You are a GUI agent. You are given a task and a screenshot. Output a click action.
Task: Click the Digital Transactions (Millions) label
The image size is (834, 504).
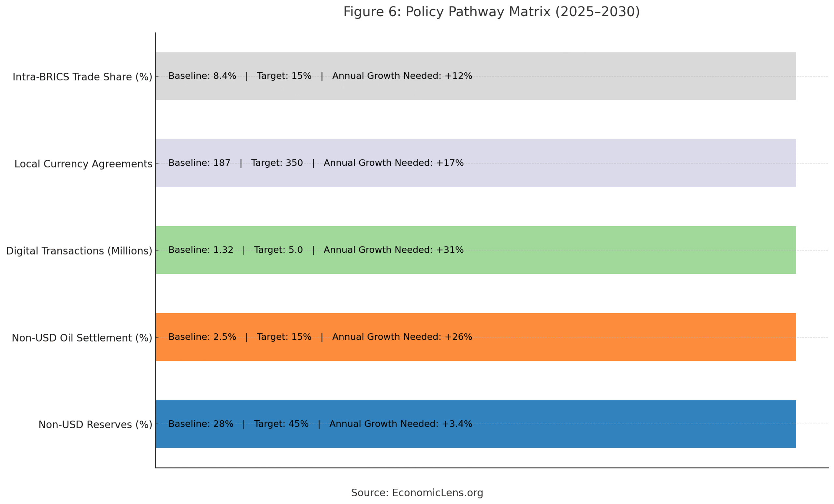[79, 250]
